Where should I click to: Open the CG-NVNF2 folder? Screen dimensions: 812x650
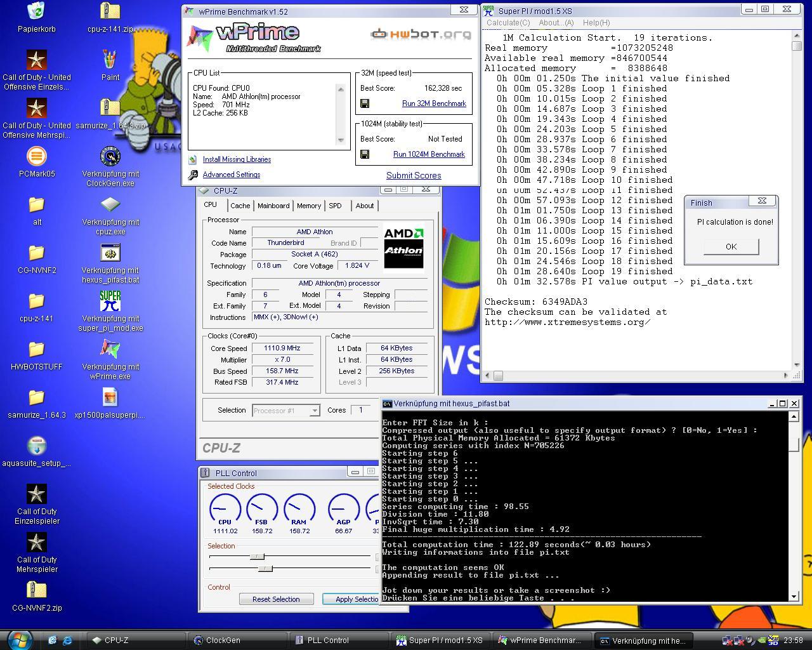tap(37, 253)
